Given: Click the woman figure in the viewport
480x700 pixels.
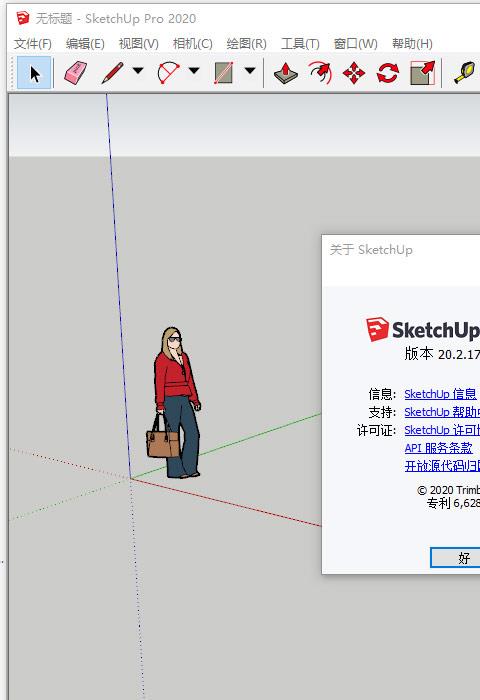Looking at the screenshot, I should coord(174,403).
